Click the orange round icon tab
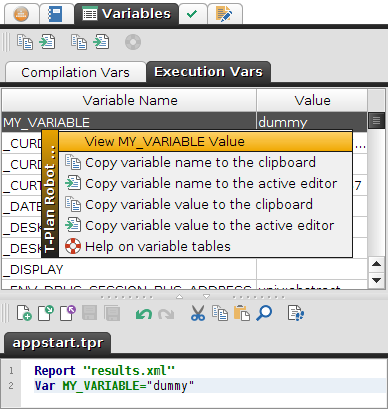 [x=21, y=14]
